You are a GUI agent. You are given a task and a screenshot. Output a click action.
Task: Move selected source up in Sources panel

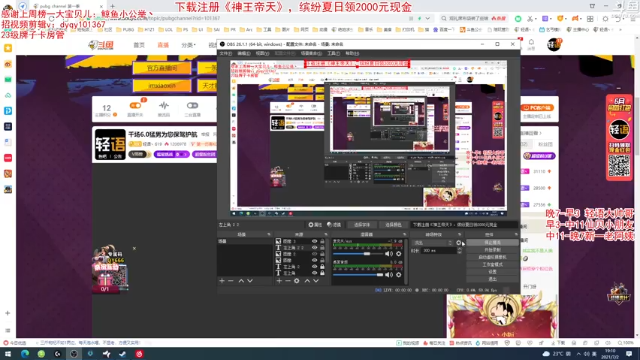(x=307, y=281)
